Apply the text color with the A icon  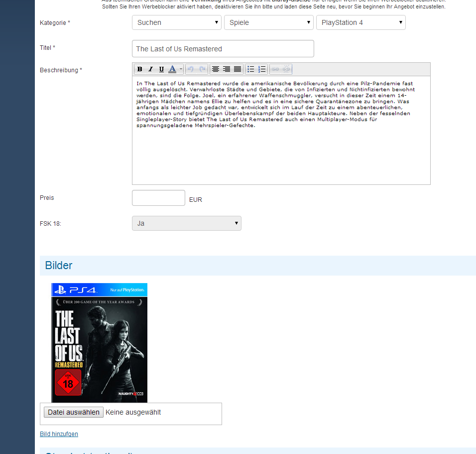172,69
